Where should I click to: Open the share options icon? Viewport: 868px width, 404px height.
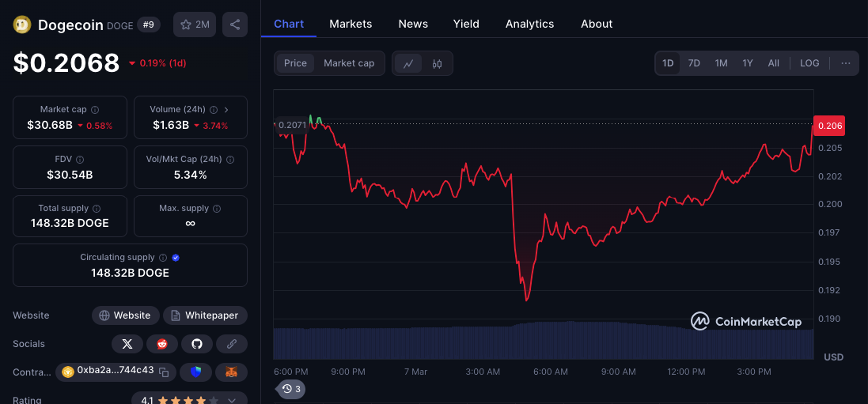pyautogui.click(x=235, y=25)
